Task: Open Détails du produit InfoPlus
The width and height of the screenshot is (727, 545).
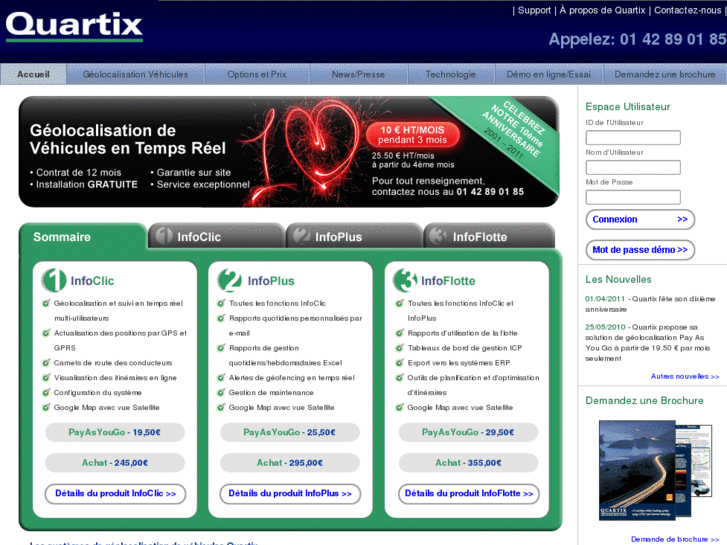Action: [x=290, y=494]
